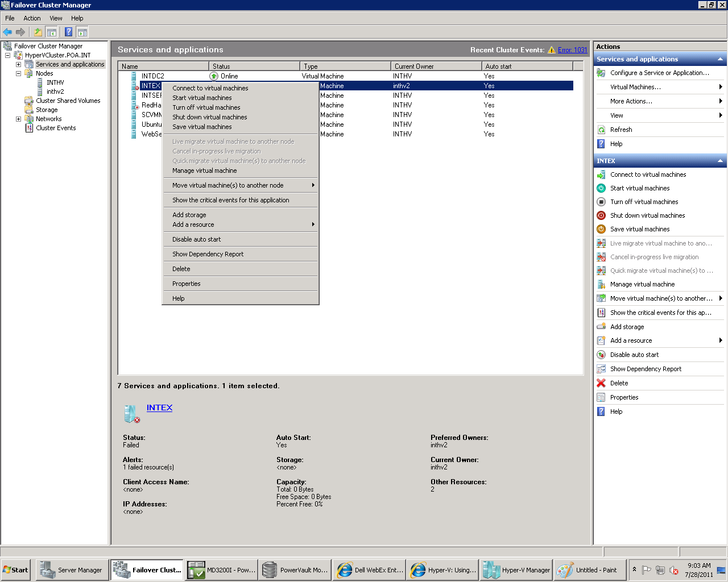This screenshot has width=728, height=582.
Task: Click the Show Dependency Report icon in Actions
Action: click(601, 369)
